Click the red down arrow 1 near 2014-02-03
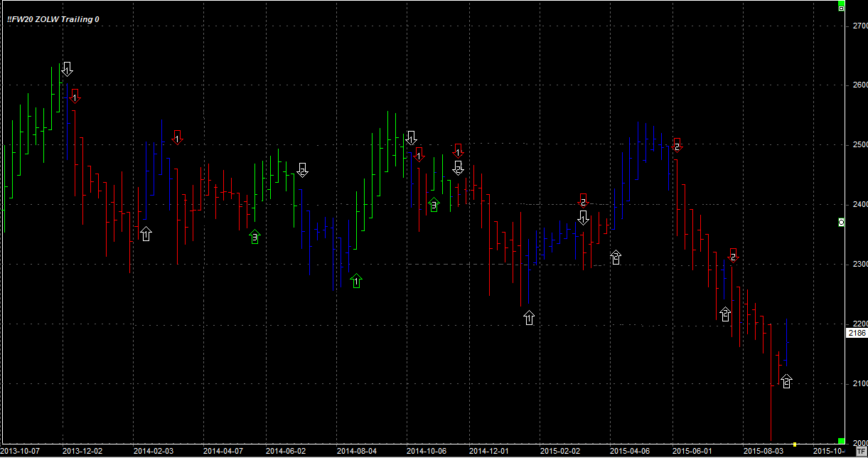Image resolution: width=868 pixels, height=458 pixels. coord(178,138)
